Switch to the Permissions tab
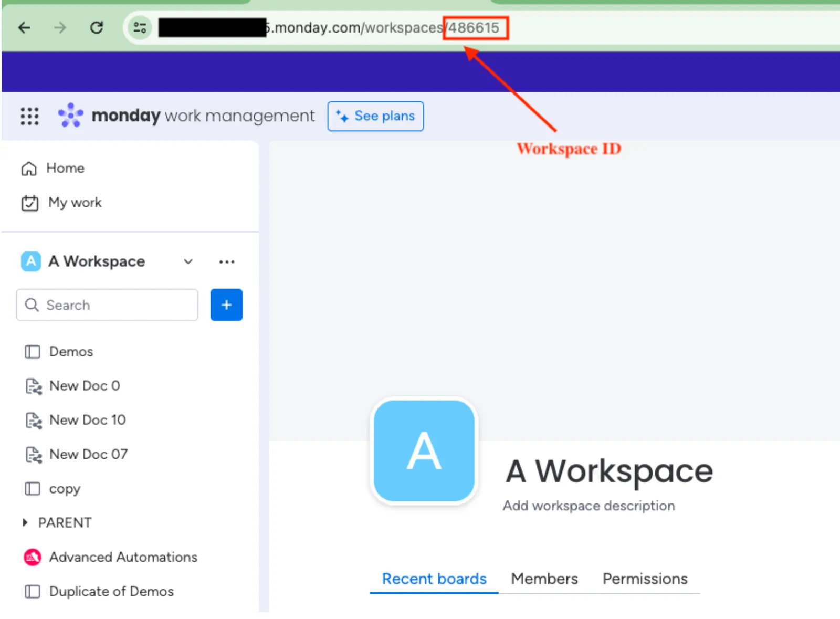 pyautogui.click(x=645, y=579)
